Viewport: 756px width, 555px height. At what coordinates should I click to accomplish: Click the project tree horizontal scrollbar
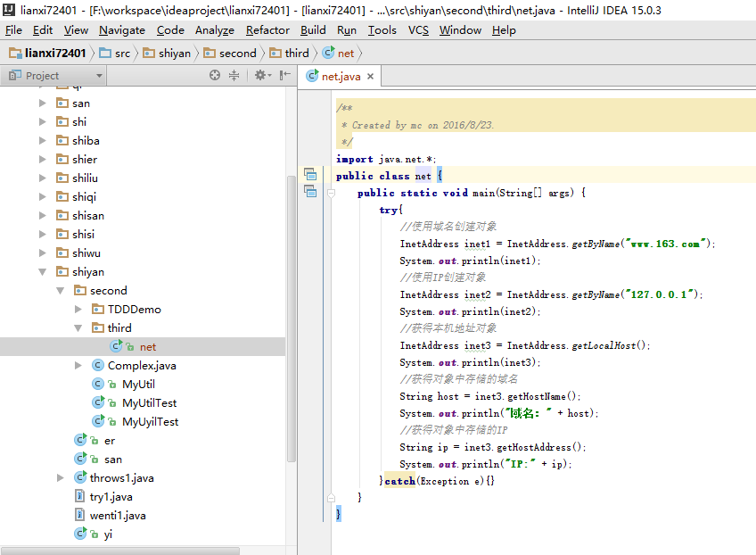[x=120, y=551]
